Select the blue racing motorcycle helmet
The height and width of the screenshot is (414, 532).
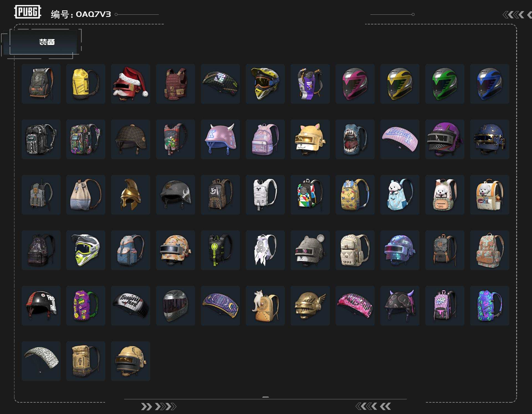[490, 84]
